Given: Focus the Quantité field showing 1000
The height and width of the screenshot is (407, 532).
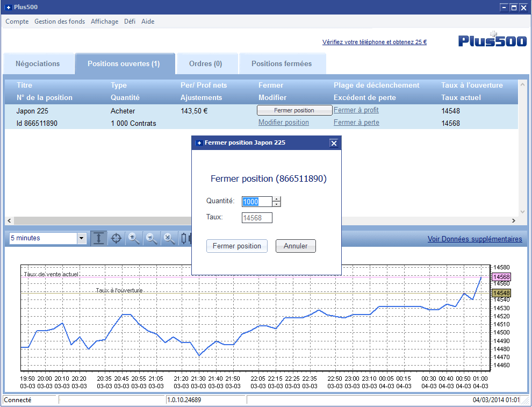Looking at the screenshot, I should coord(257,202).
